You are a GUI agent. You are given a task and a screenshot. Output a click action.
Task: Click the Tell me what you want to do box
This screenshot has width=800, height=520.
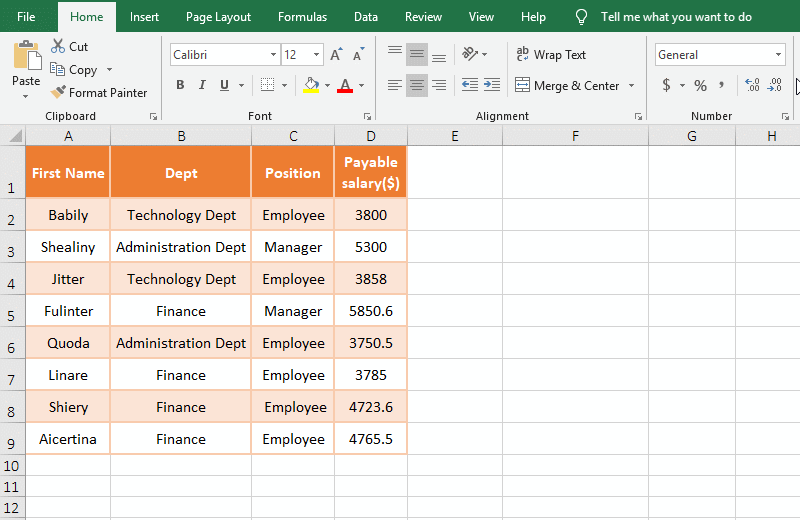676,17
